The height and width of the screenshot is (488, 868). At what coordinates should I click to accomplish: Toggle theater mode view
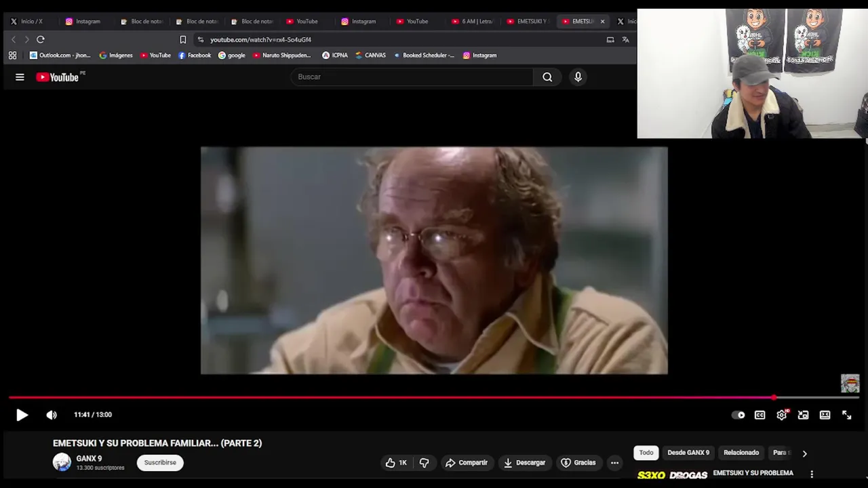[825, 415]
